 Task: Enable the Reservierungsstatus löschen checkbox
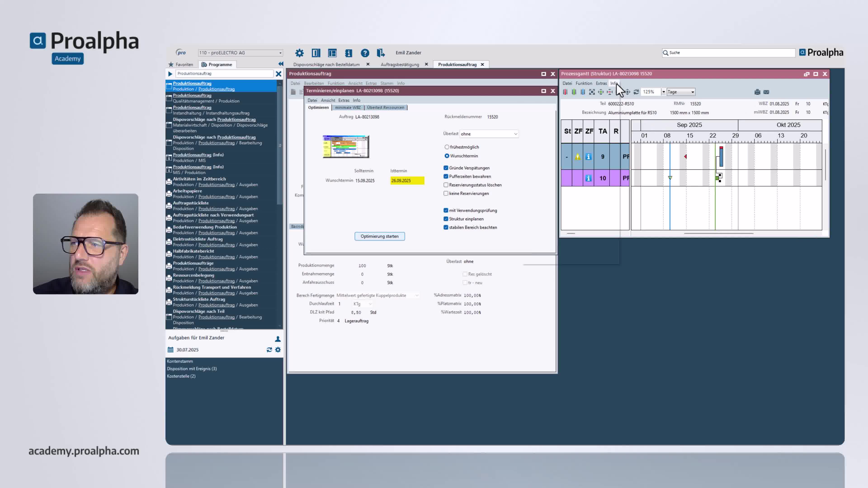point(446,185)
